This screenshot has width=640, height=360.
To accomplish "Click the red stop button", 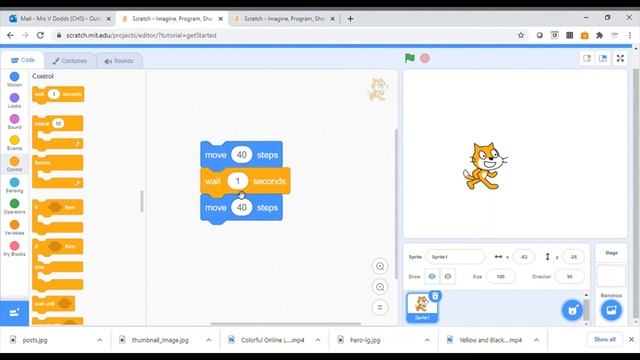I will coord(425,58).
